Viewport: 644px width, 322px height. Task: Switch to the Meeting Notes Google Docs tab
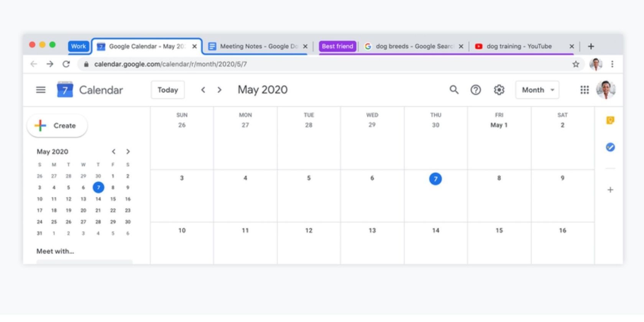pos(257,46)
